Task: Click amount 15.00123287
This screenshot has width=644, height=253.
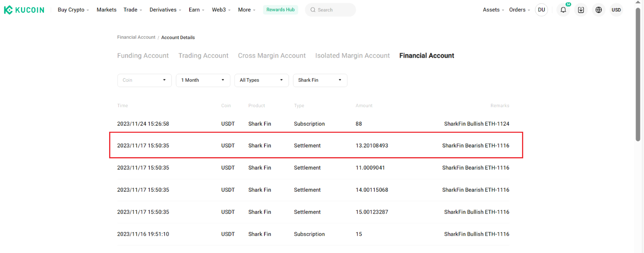Action: [x=372, y=212]
